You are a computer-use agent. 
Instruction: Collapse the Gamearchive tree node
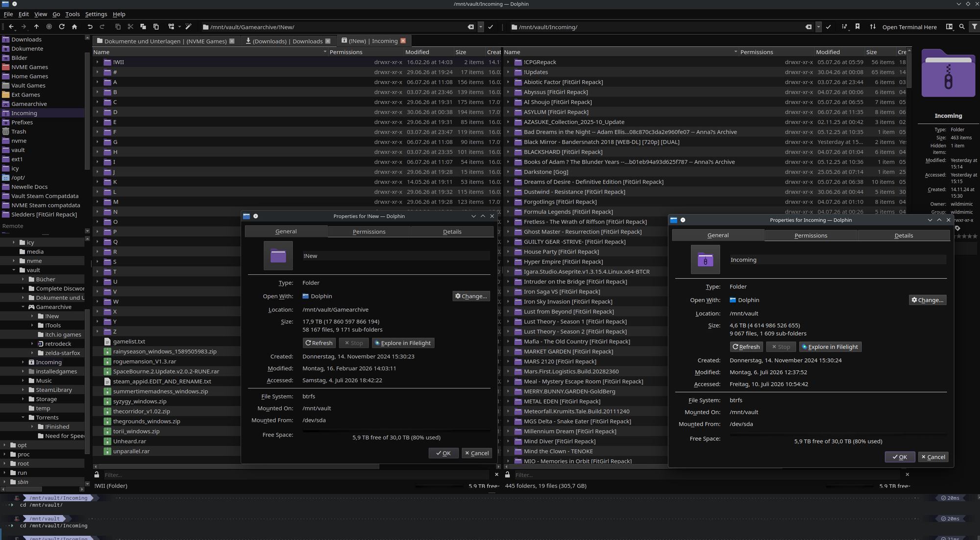point(23,307)
